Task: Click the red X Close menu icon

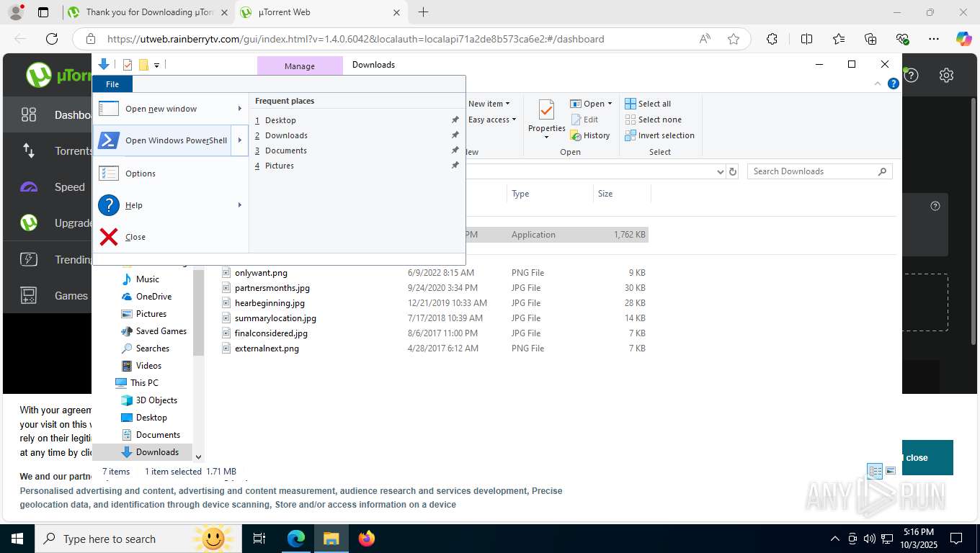Action: point(109,237)
